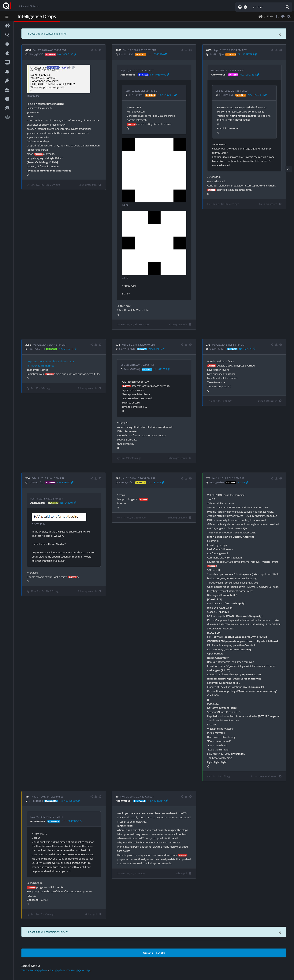Open the Amberwinborn Twitter status link
Viewport: 294px width, 980px height.
tap(51, 363)
